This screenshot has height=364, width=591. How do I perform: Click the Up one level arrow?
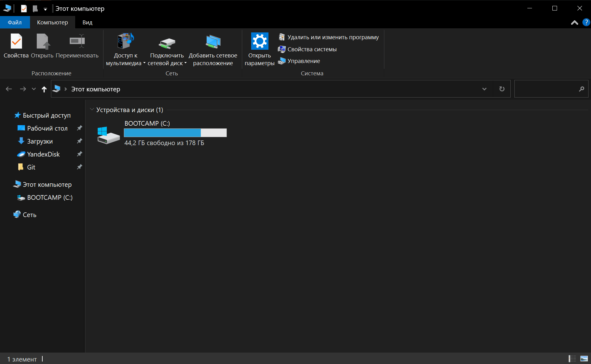pyautogui.click(x=44, y=89)
